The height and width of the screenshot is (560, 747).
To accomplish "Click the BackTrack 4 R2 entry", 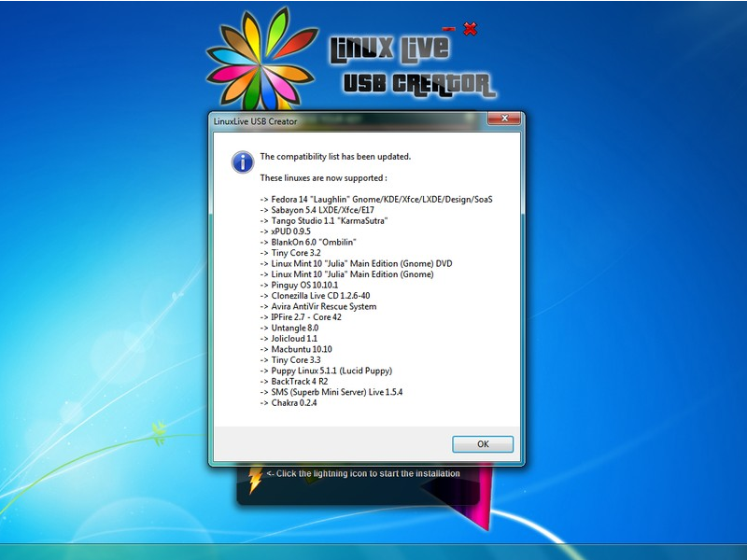I will coord(295,382).
